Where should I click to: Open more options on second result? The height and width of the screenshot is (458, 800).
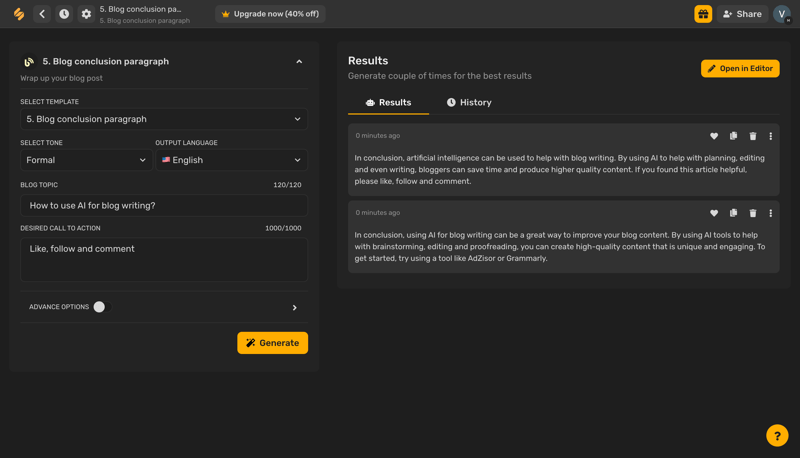770,213
